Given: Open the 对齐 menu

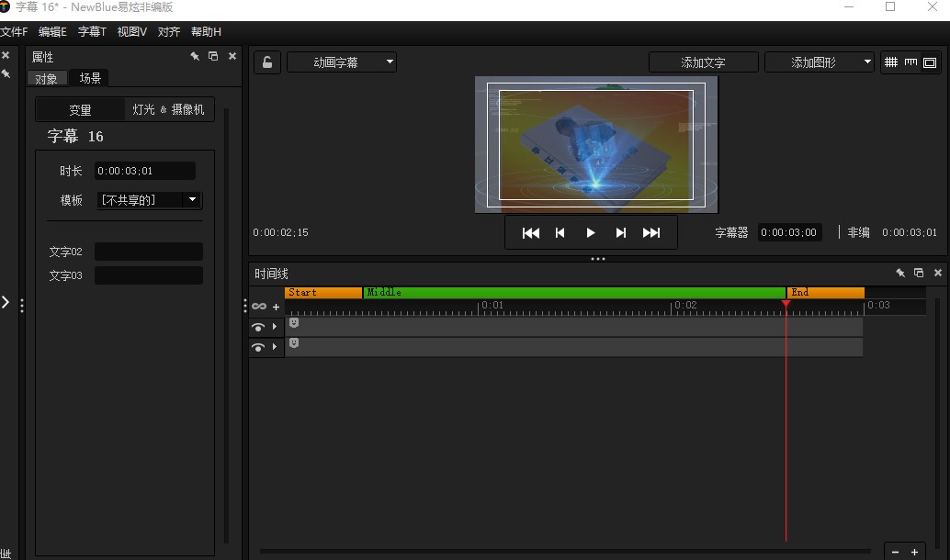Looking at the screenshot, I should pyautogui.click(x=169, y=31).
